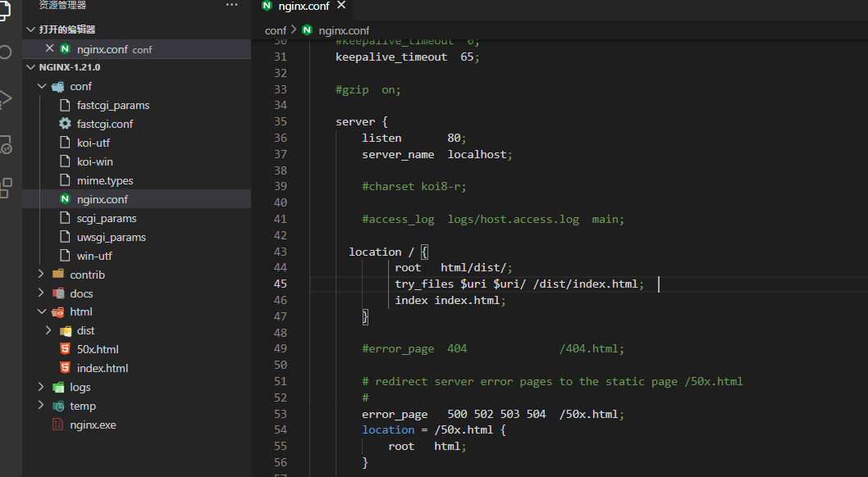Image resolution: width=868 pixels, height=477 pixels.
Task: Close nginx.conf in open editors list
Action: [49, 48]
